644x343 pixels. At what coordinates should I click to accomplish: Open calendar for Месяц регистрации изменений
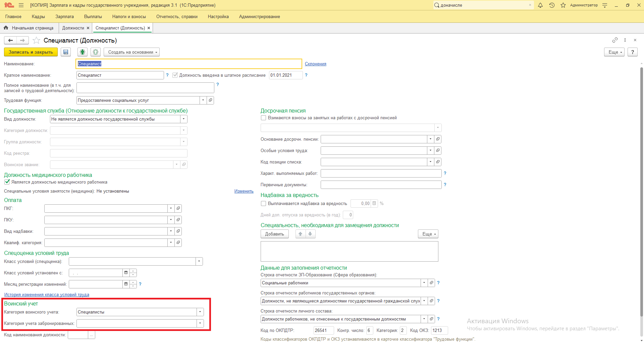(x=126, y=284)
